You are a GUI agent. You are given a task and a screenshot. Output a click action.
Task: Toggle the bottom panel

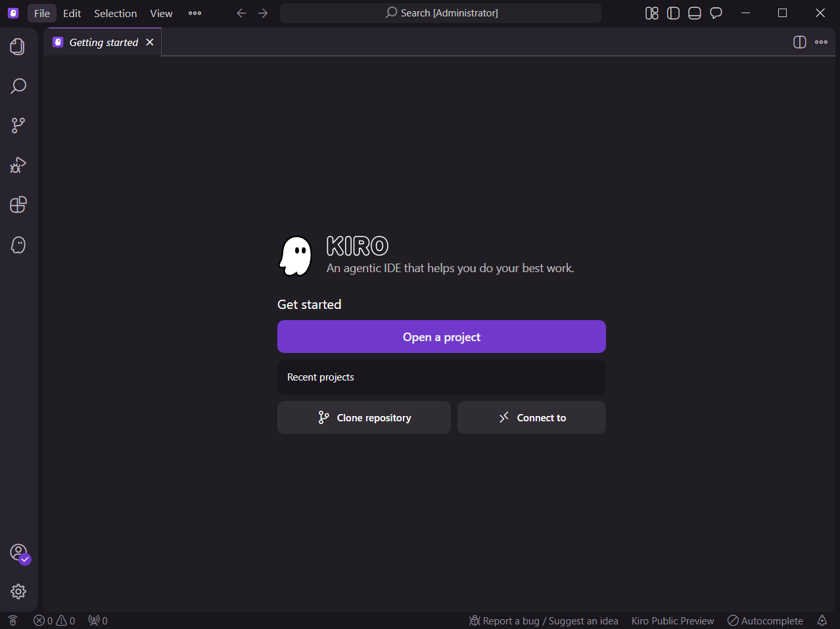pyautogui.click(x=695, y=13)
